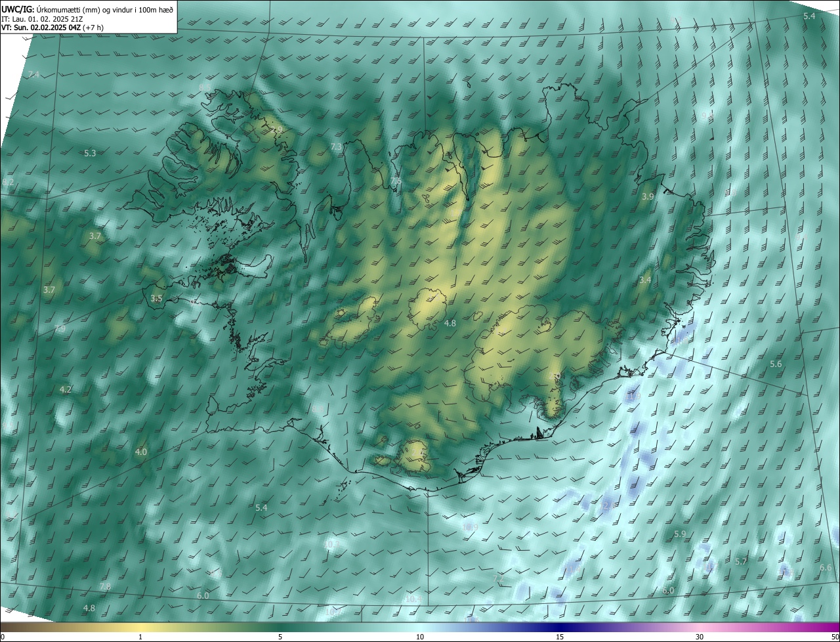Click the 11.9 value label

point(633,396)
